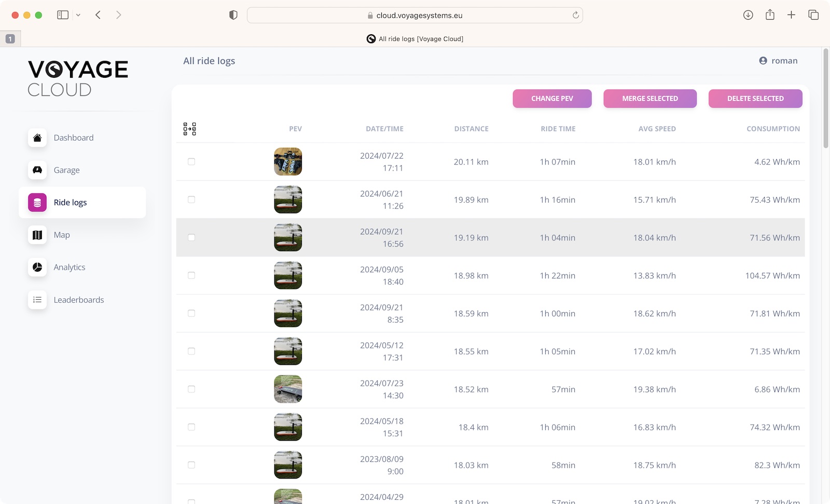Check the 2024/07/22 17:11 ride checkbox
Screen dimensions: 830x504
coord(191,162)
